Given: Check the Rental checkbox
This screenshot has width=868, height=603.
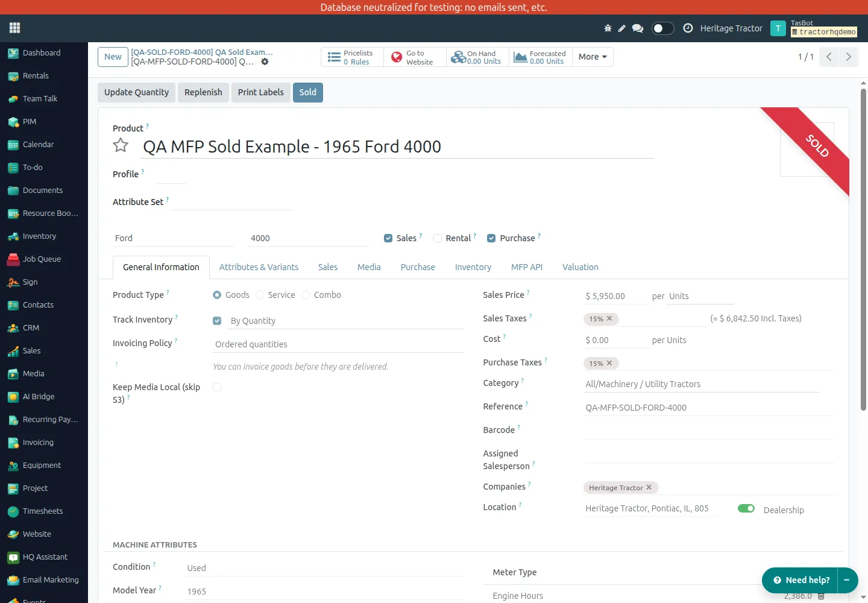Looking at the screenshot, I should coord(438,238).
